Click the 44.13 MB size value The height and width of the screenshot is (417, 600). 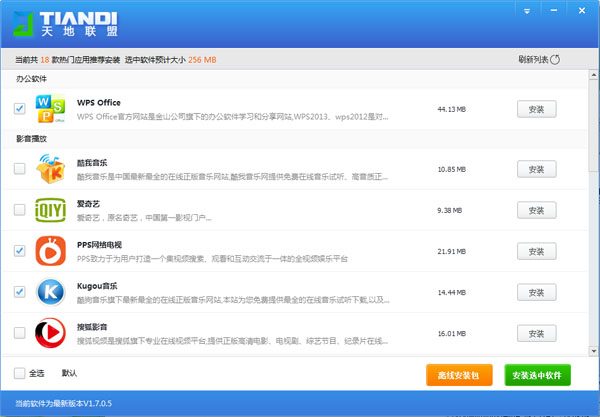452,109
